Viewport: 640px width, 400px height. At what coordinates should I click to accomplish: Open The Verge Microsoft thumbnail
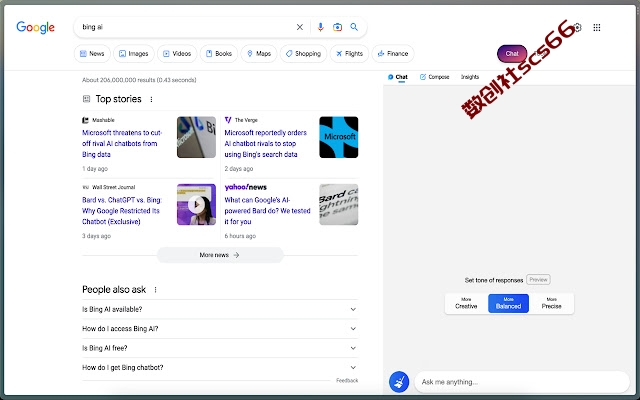(339, 137)
